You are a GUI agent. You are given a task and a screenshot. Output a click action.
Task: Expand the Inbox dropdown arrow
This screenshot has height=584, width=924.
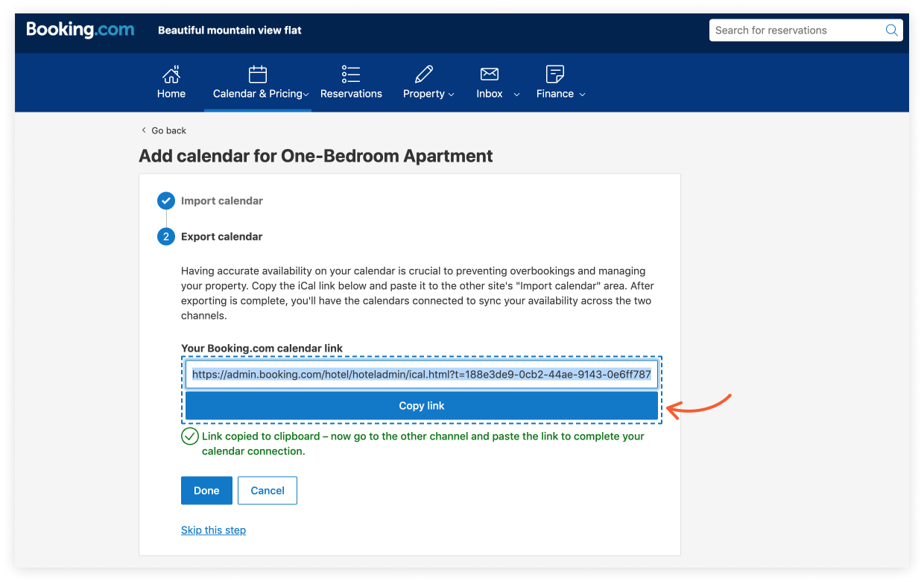[517, 95]
